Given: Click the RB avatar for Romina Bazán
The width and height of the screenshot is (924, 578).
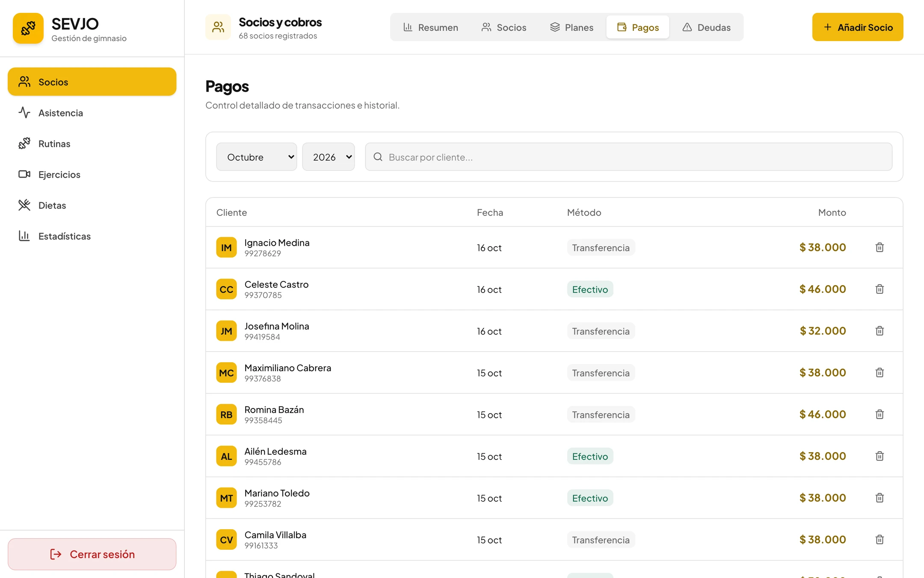Looking at the screenshot, I should pos(226,414).
